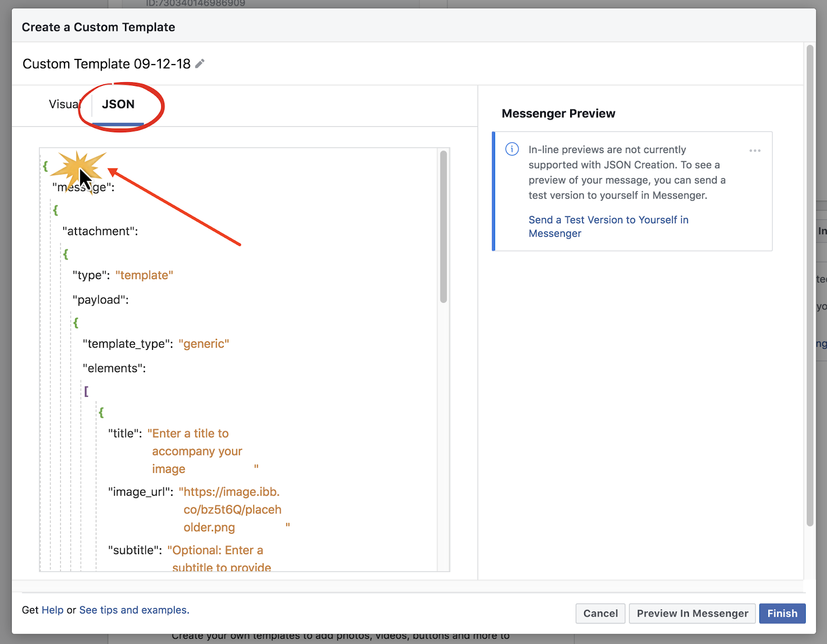Image resolution: width=827 pixels, height=644 pixels.
Task: Click Preview In Messenger button
Action: [x=692, y=614]
